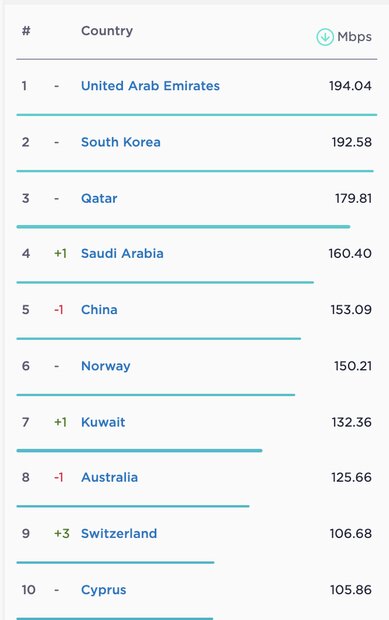Open the Australia country link
The width and height of the screenshot is (389, 620).
pos(110,477)
